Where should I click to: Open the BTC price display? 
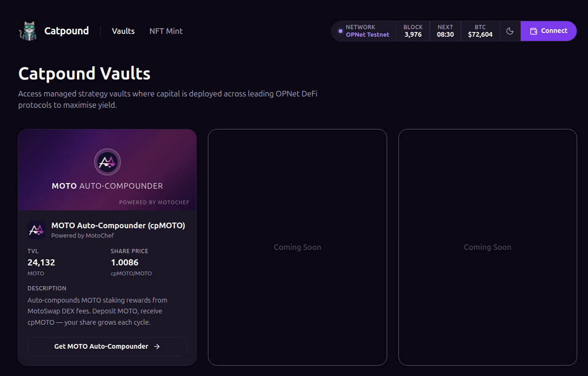[x=480, y=31]
